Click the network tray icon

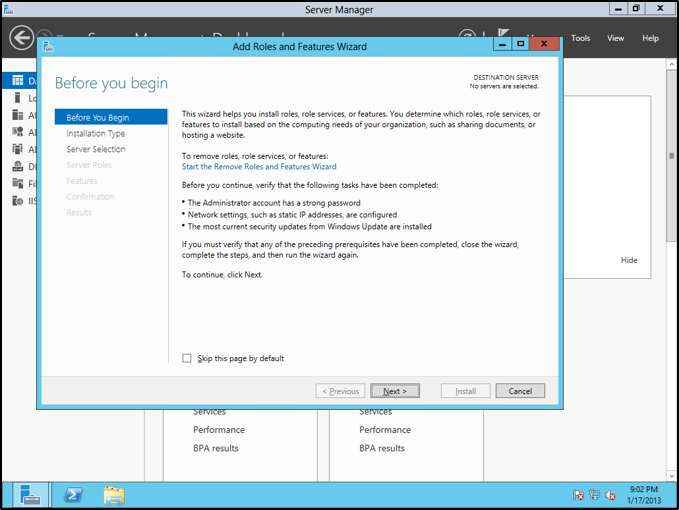point(595,495)
